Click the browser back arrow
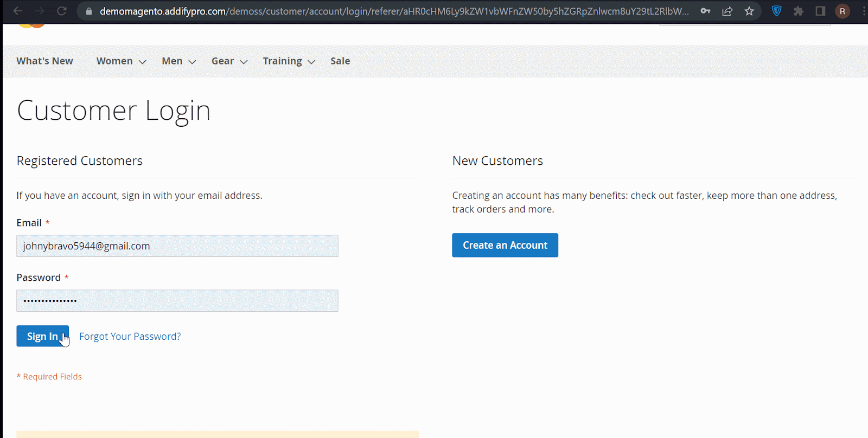Image resolution: width=868 pixels, height=438 pixels. (x=17, y=11)
